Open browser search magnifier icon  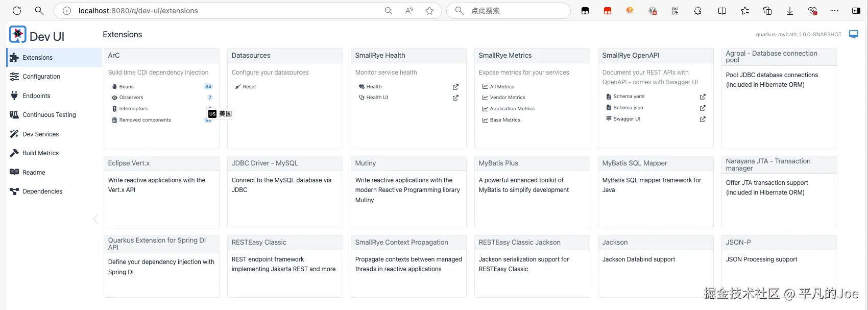[x=39, y=11]
